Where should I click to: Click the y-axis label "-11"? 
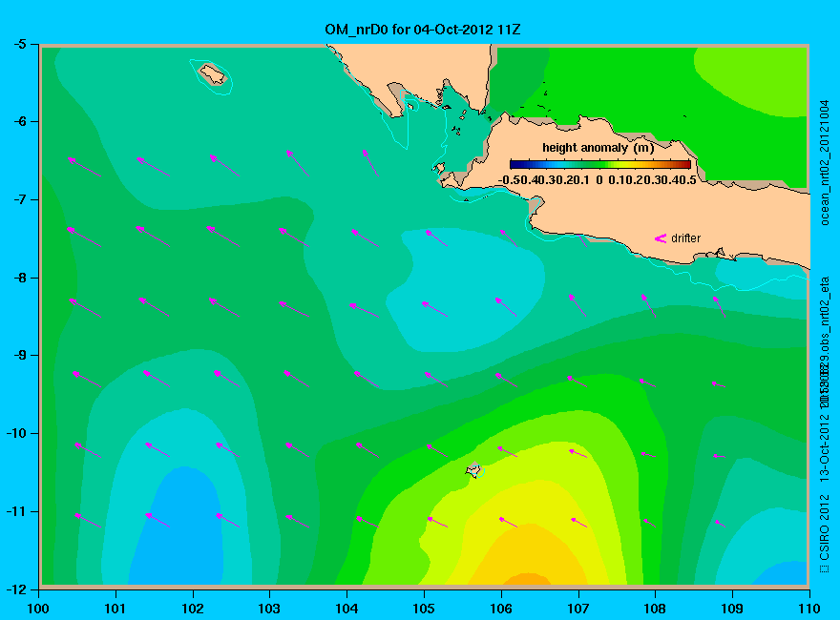16,511
